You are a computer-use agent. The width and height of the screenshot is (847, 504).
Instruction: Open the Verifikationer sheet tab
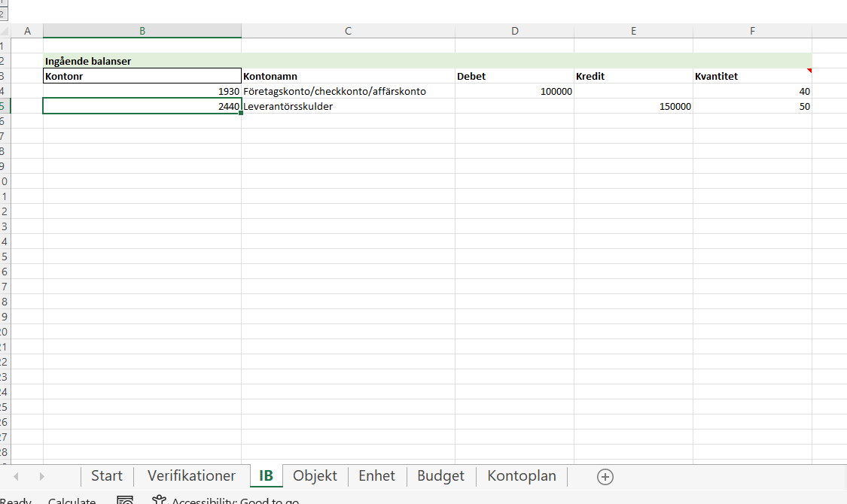(x=191, y=476)
